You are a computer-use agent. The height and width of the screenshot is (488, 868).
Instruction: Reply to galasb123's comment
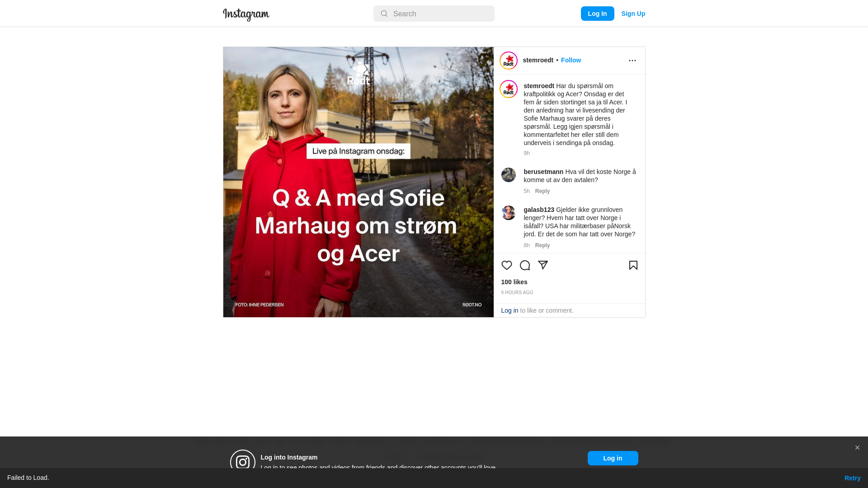542,245
